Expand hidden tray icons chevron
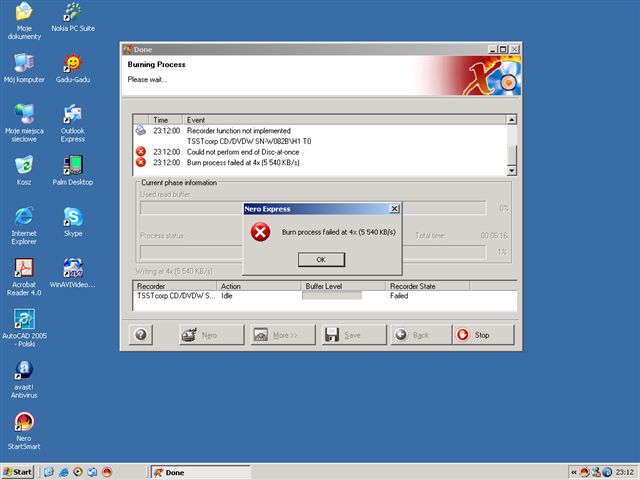The image size is (640, 480). (x=573, y=473)
